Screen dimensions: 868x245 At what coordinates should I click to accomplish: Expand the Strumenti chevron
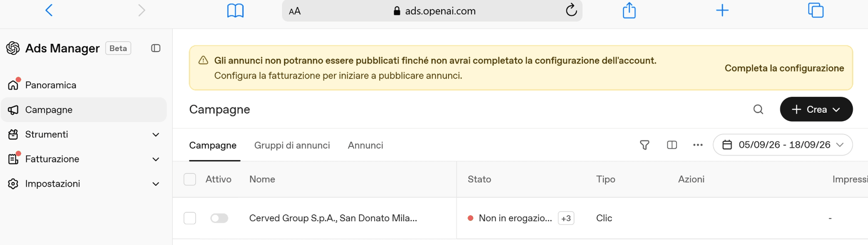tap(156, 135)
